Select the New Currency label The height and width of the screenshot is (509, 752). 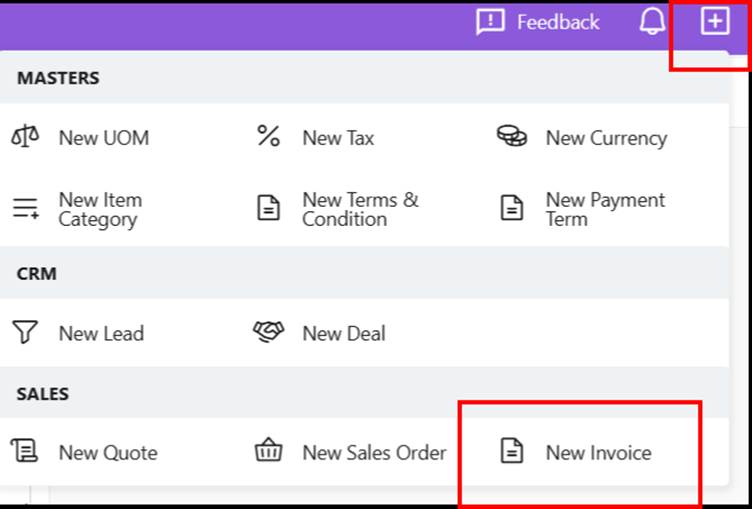point(606,138)
